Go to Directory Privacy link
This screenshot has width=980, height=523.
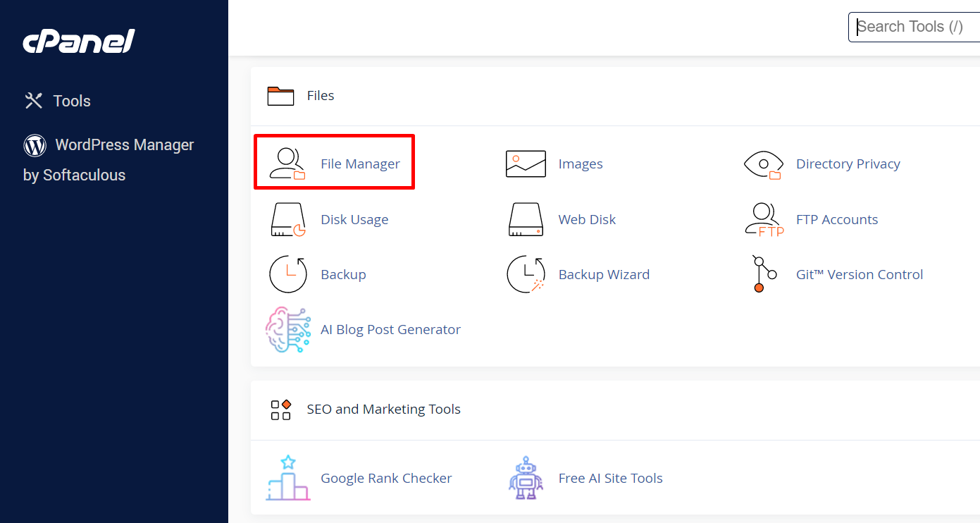tap(848, 164)
